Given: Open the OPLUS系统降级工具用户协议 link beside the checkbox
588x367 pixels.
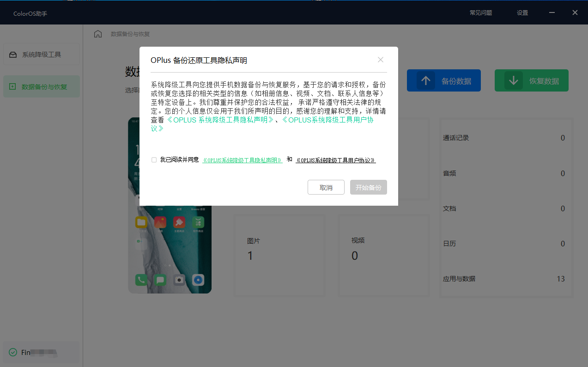Looking at the screenshot, I should 336,160.
